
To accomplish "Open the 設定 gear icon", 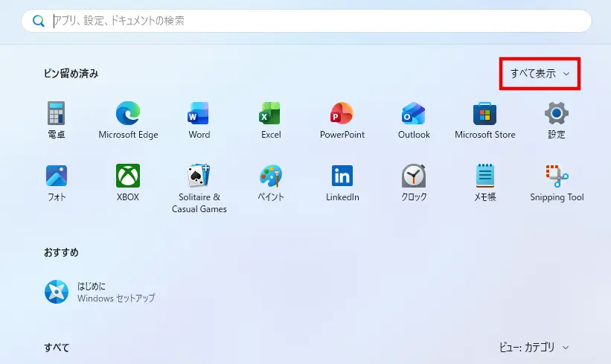I will (557, 113).
